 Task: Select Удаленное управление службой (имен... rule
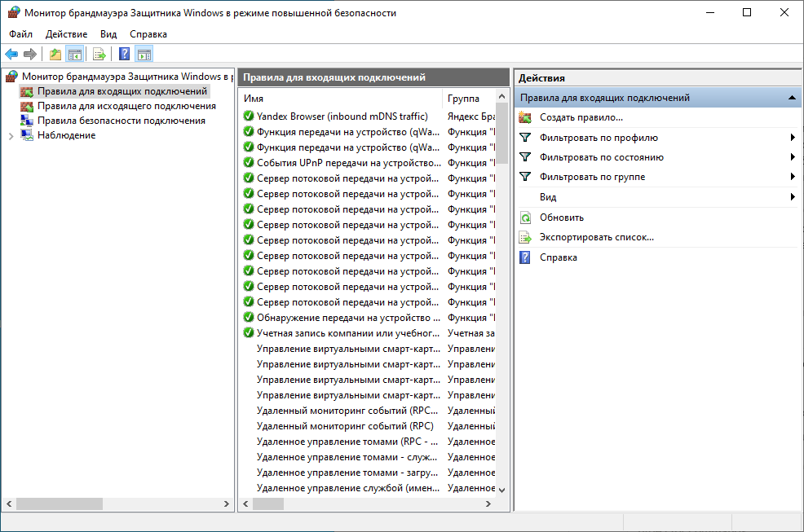348,488
